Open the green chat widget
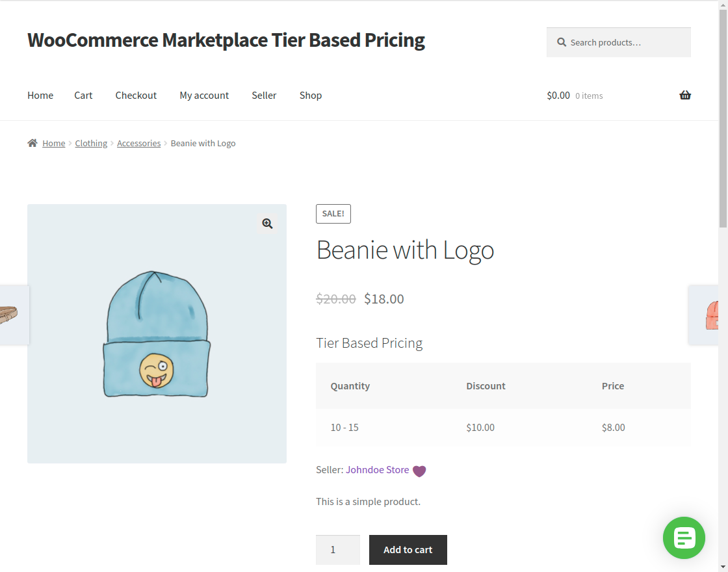The width and height of the screenshot is (728, 572). (684, 538)
